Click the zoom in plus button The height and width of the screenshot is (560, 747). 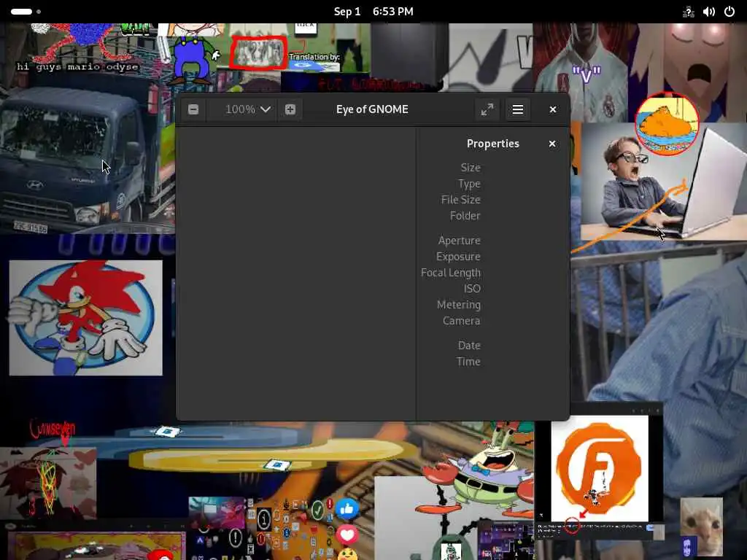point(290,109)
